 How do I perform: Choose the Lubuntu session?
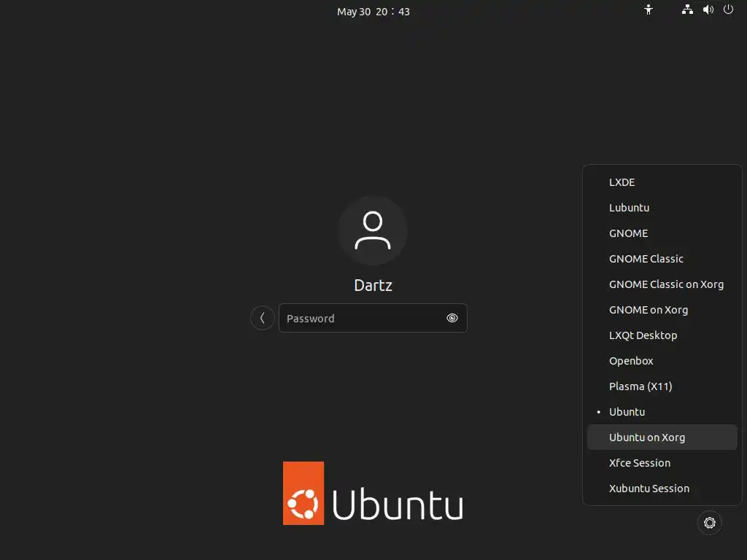[662, 208]
